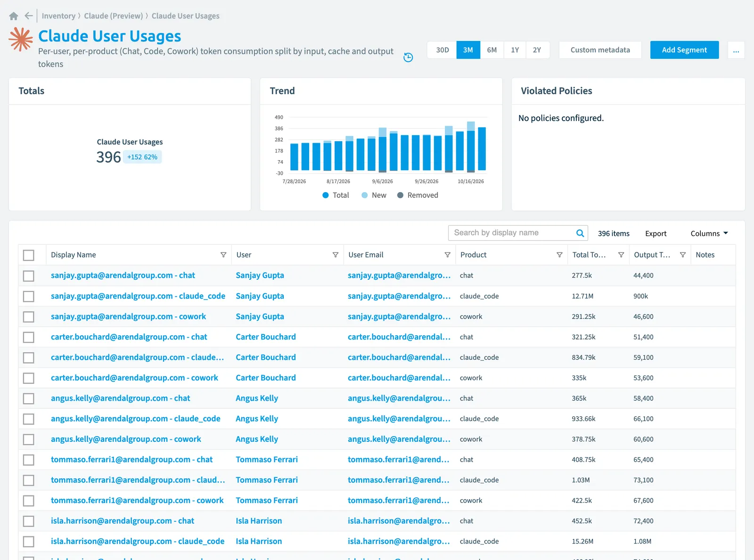Image resolution: width=754 pixels, height=560 pixels.
Task: Check the carter.bouchard cowork row checkbox
Action: (x=29, y=378)
